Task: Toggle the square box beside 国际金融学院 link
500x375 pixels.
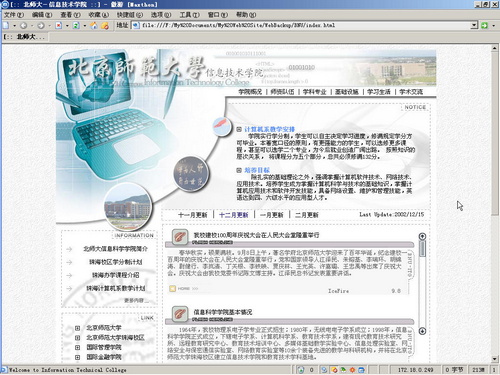Action: tap(77, 357)
